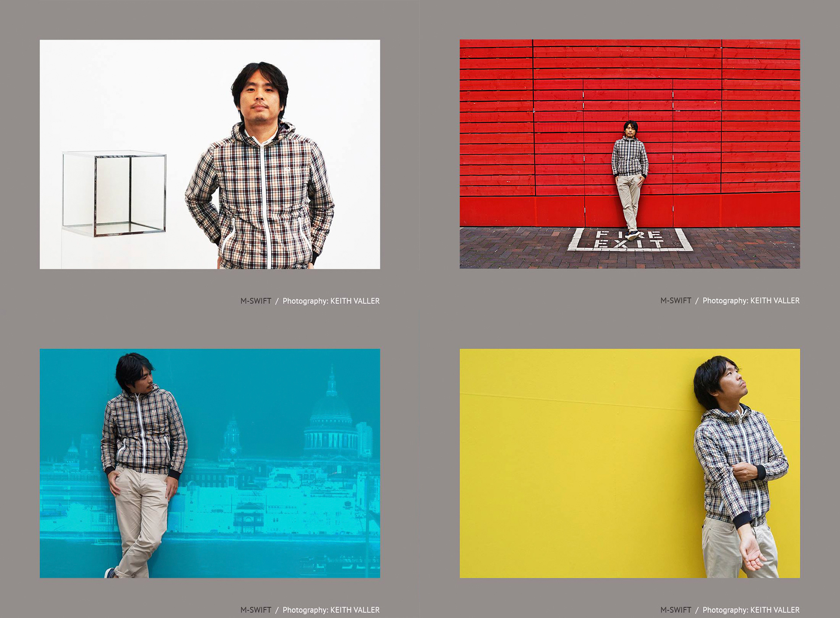Click M-SWIFT caption under yellow wall photo
This screenshot has width=840, height=618.
click(675, 610)
